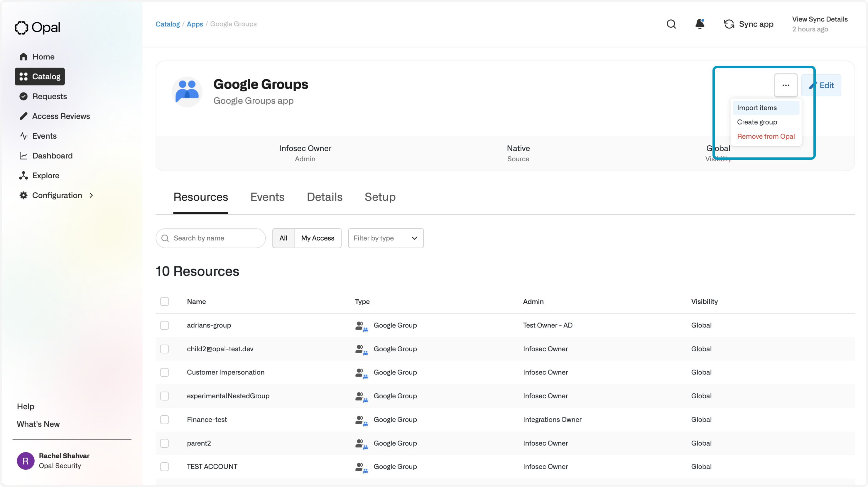Viewport: 868px width, 487px height.
Task: Expand the Configuration chevron
Action: tap(91, 196)
